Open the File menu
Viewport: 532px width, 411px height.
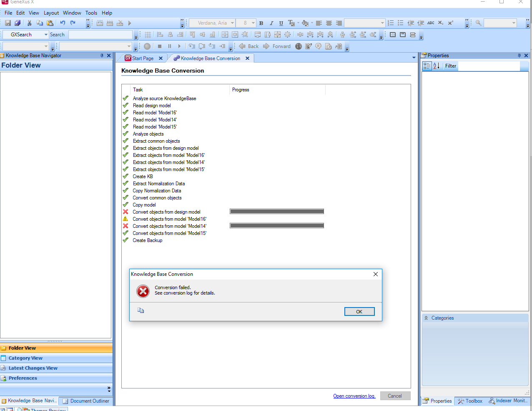(8, 13)
